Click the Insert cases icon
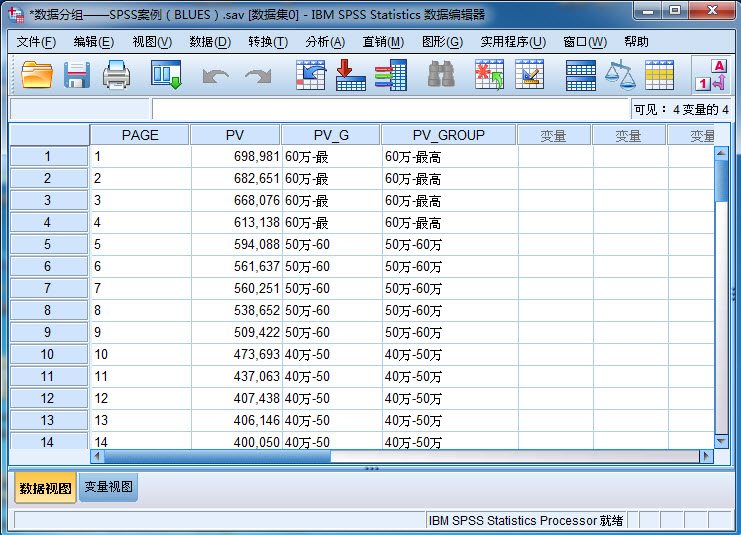 489,75
